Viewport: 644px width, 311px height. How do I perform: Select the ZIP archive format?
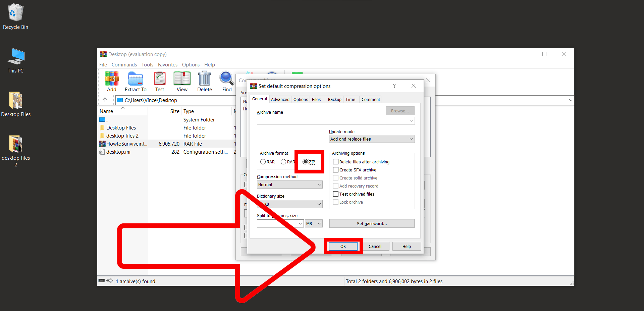click(x=305, y=161)
